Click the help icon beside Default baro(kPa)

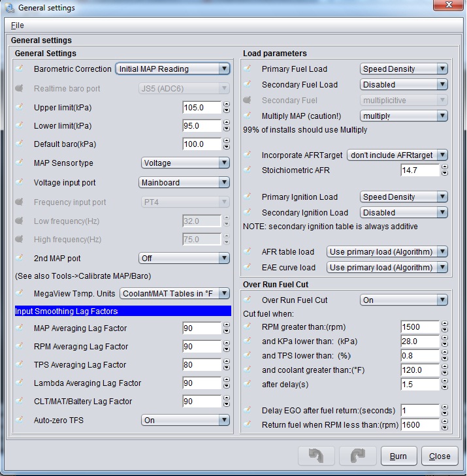(x=20, y=144)
